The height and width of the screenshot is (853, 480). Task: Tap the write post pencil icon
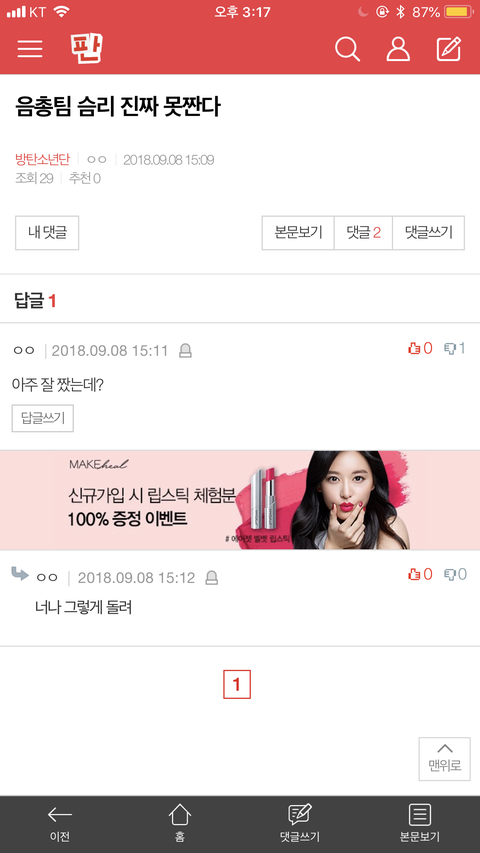point(450,49)
